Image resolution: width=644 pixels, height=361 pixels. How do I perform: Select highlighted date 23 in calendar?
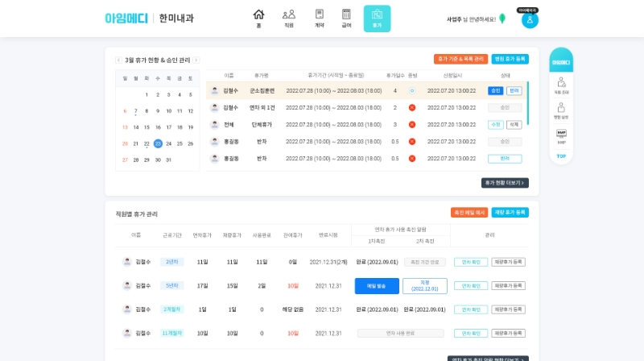tap(158, 143)
